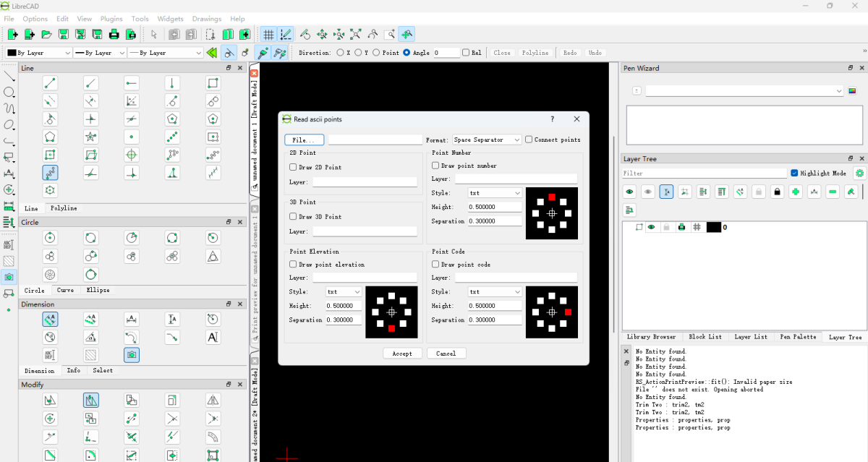
Task: Remove a layer using the green minus icon
Action: pos(833,192)
